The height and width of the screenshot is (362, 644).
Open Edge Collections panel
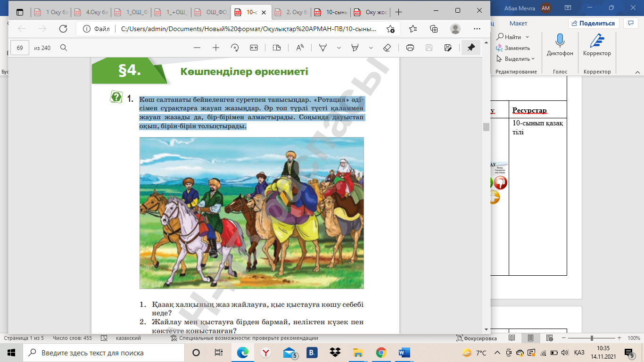434,29
